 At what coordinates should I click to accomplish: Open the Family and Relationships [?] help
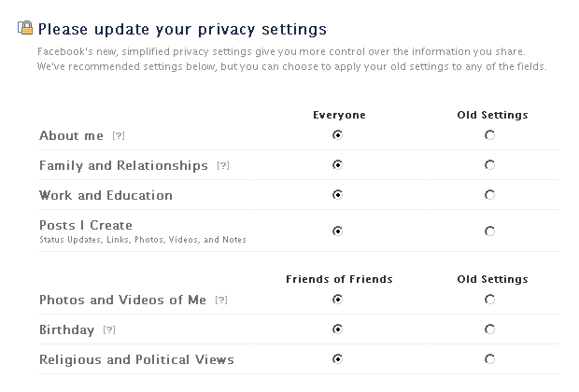(222, 166)
